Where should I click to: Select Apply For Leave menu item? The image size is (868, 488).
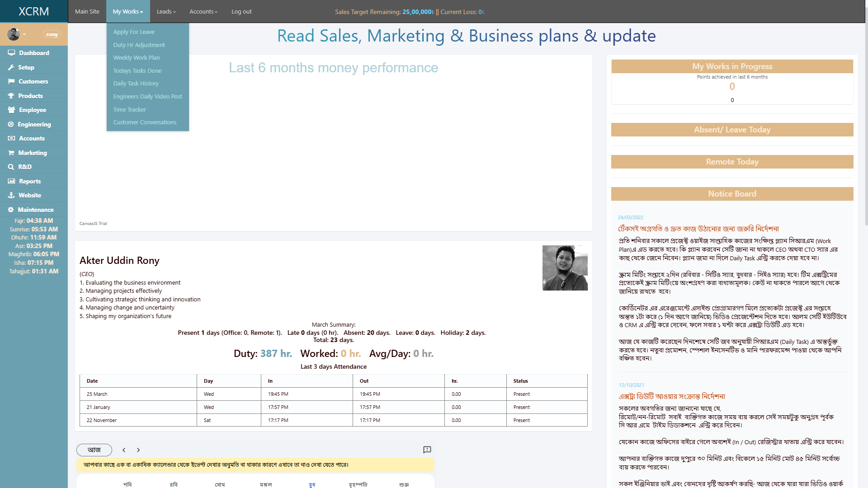(134, 32)
